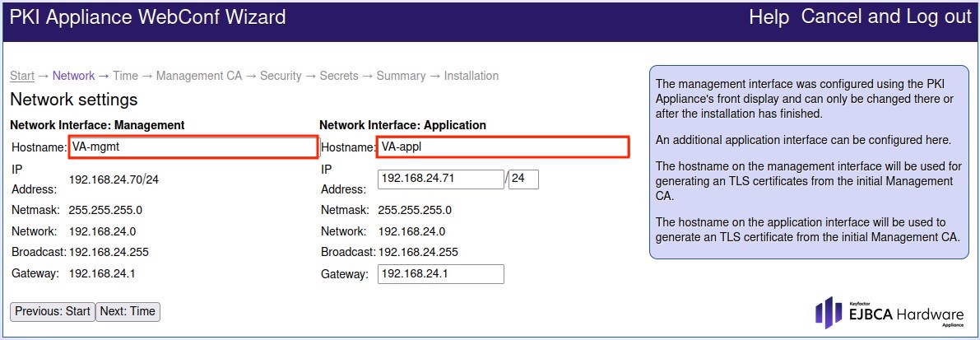Focus the Management hostname field VA-mgmt
The width and height of the screenshot is (980, 340).
point(193,147)
